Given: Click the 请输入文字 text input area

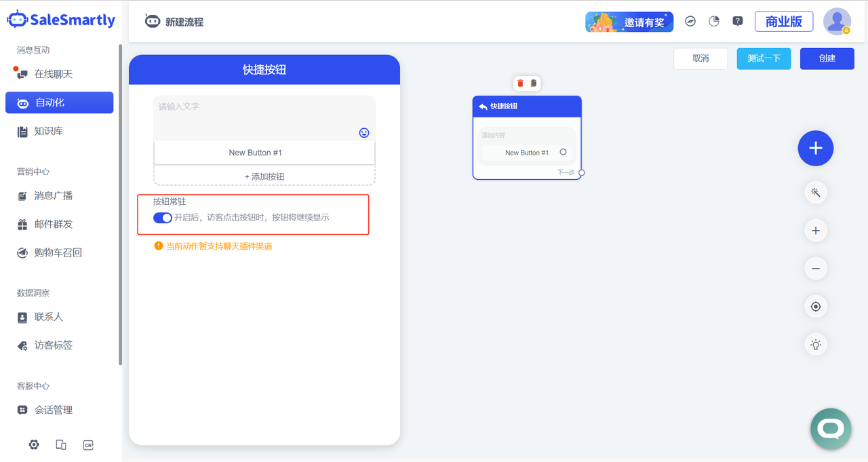Looking at the screenshot, I should point(258,114).
